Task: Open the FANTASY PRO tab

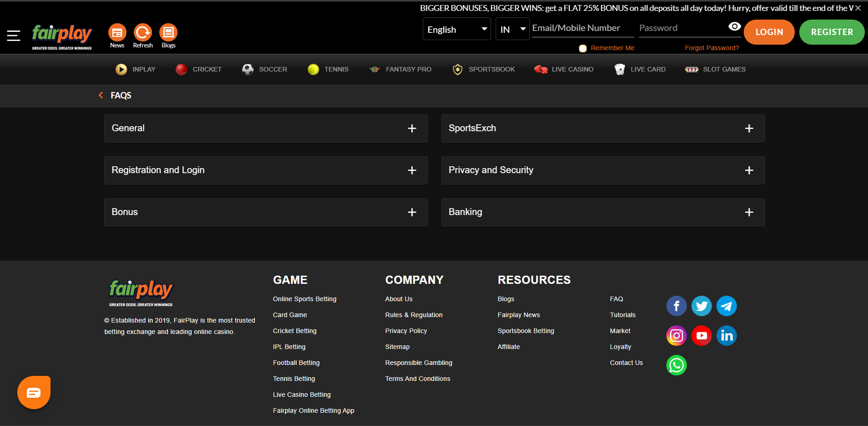Action: coord(401,69)
